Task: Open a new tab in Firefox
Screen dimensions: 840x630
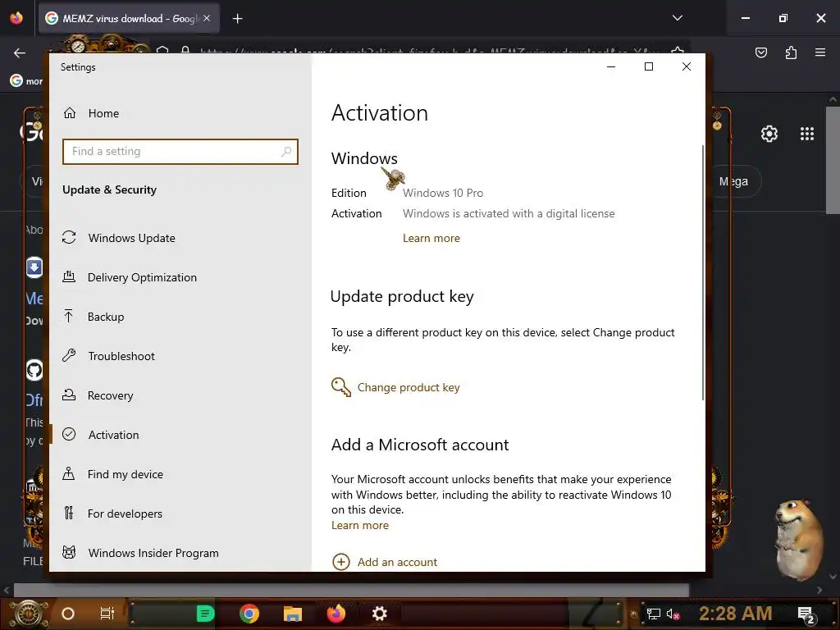Action: [x=237, y=19]
